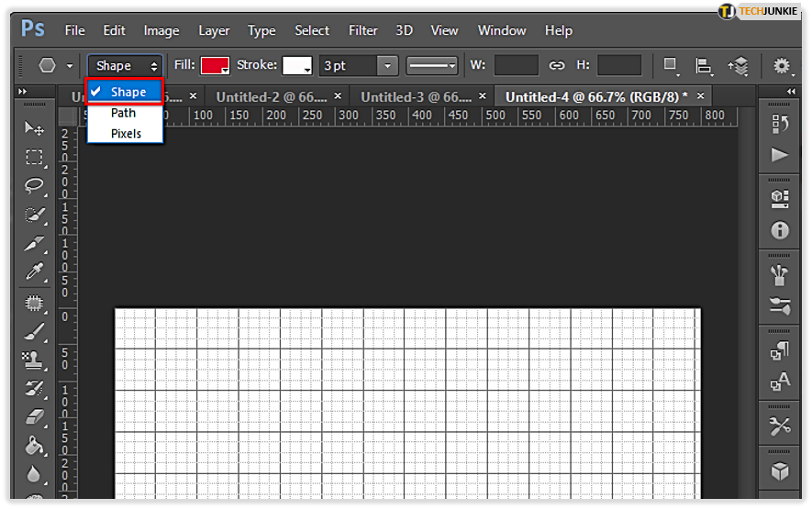
Task: Expand the tool preset picker arrow
Action: (70, 66)
